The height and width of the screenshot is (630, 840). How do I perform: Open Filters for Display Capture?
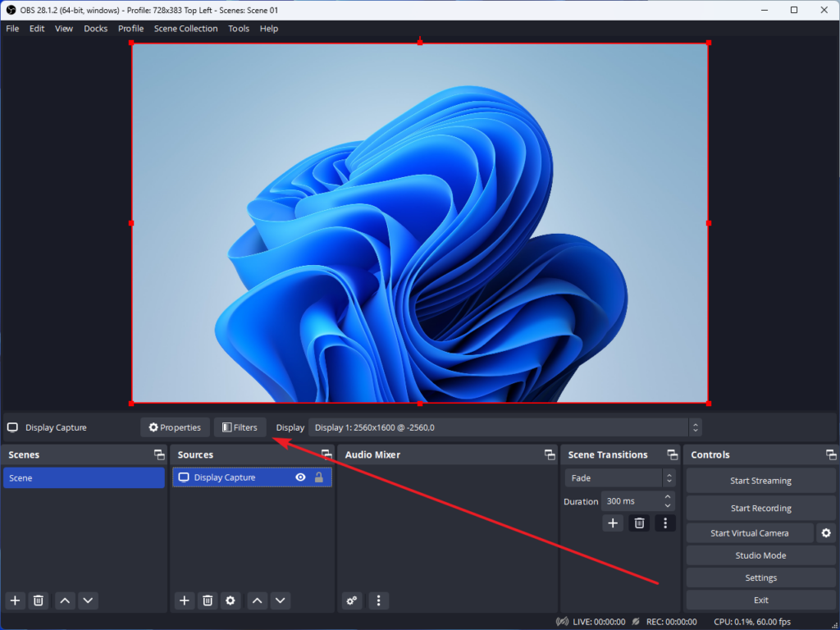pyautogui.click(x=240, y=427)
